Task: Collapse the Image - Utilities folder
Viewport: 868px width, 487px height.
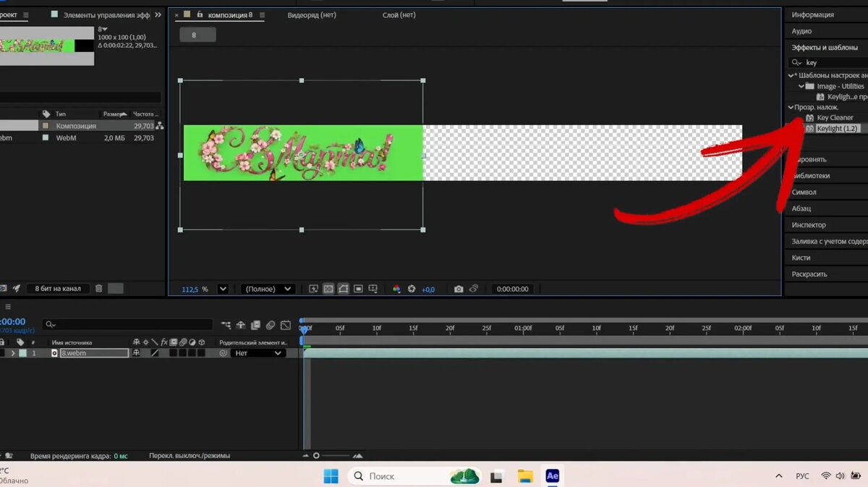Action: [x=801, y=86]
